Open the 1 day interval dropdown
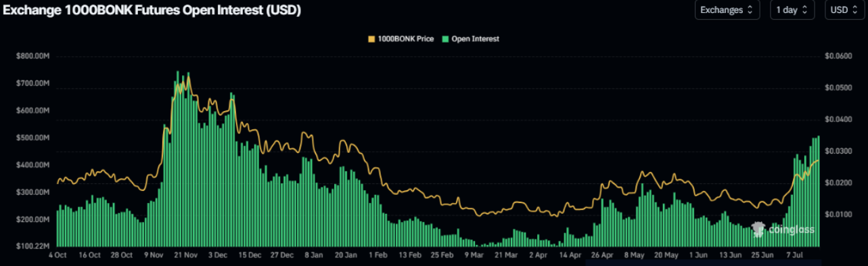The width and height of the screenshot is (868, 266). coord(792,10)
